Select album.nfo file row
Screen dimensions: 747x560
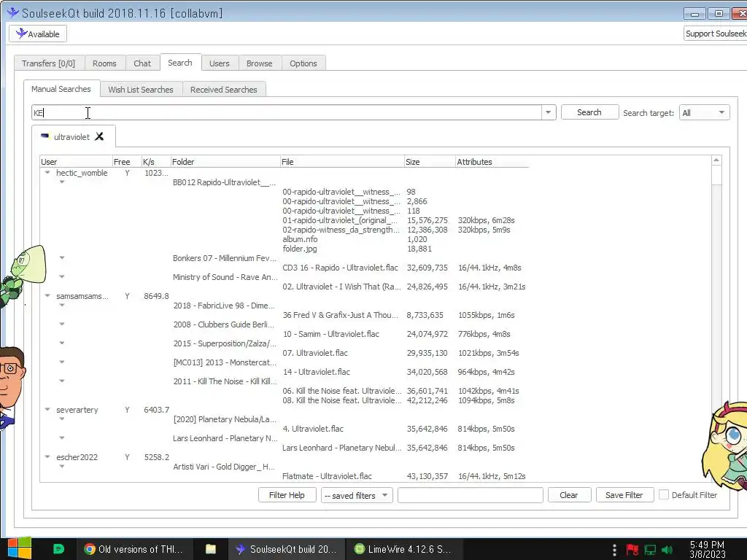coord(300,239)
